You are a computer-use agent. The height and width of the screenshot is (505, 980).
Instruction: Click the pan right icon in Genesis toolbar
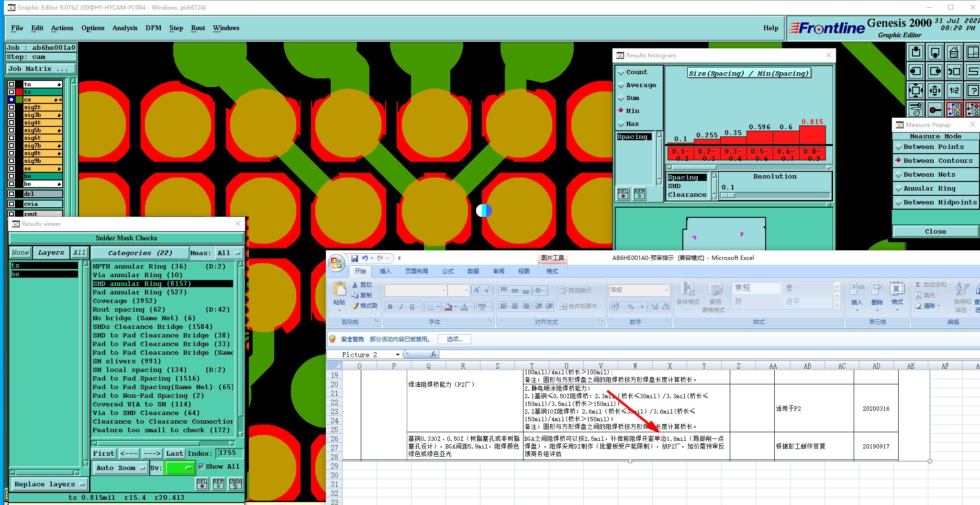(935, 71)
